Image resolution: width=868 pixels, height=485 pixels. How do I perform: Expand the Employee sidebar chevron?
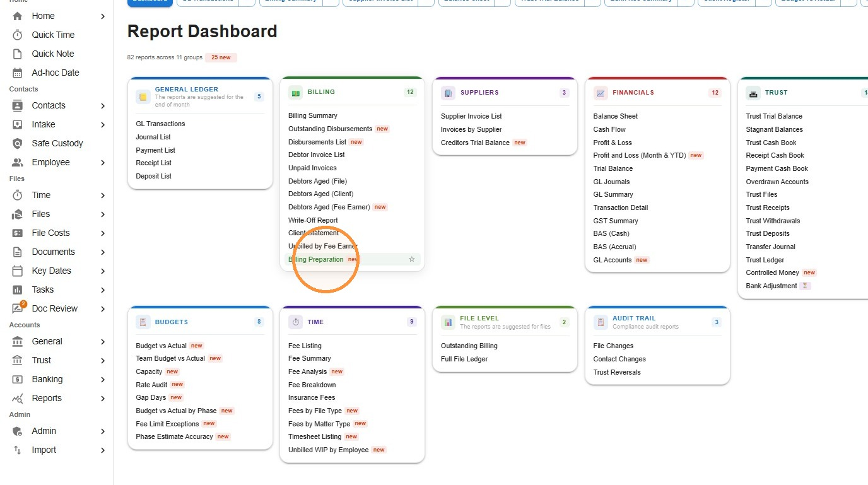[x=103, y=162]
